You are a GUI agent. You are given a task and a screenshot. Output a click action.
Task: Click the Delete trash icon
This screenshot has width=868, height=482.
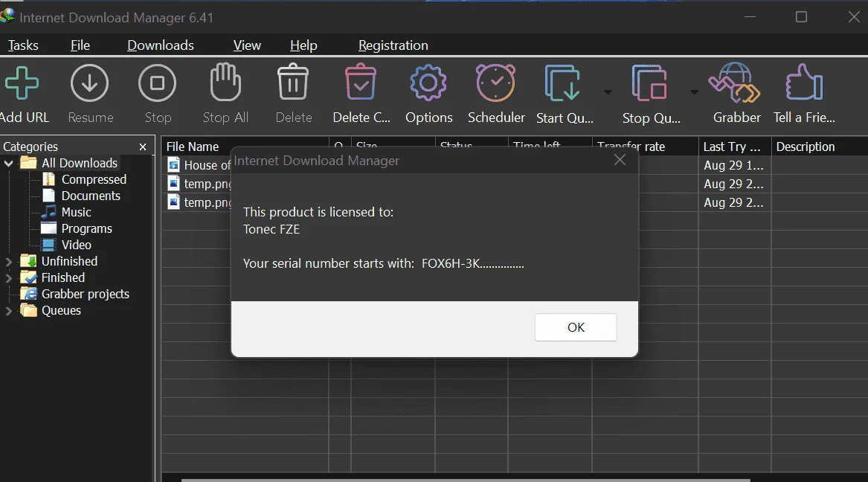click(x=293, y=82)
